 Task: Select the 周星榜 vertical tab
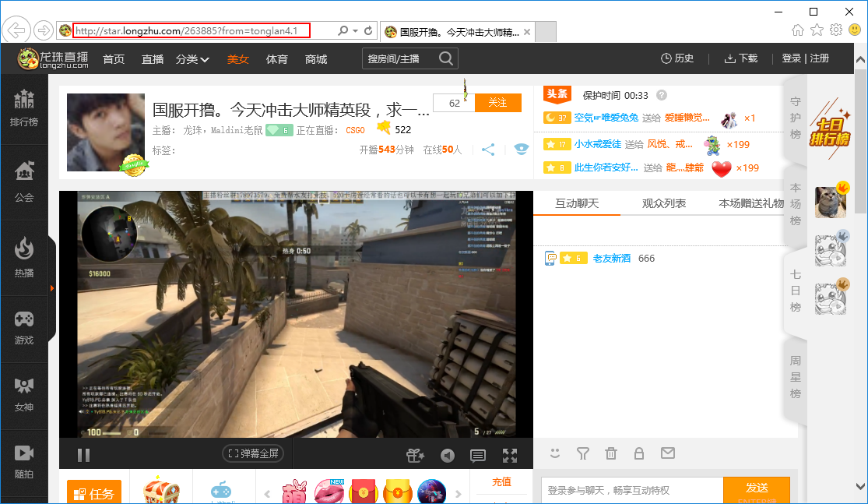(796, 376)
